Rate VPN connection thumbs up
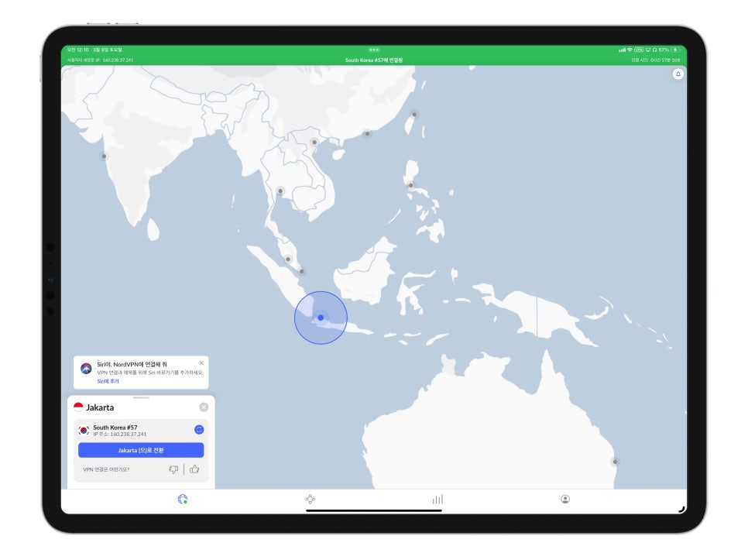Viewport: 748px width, 560px height. click(194, 469)
